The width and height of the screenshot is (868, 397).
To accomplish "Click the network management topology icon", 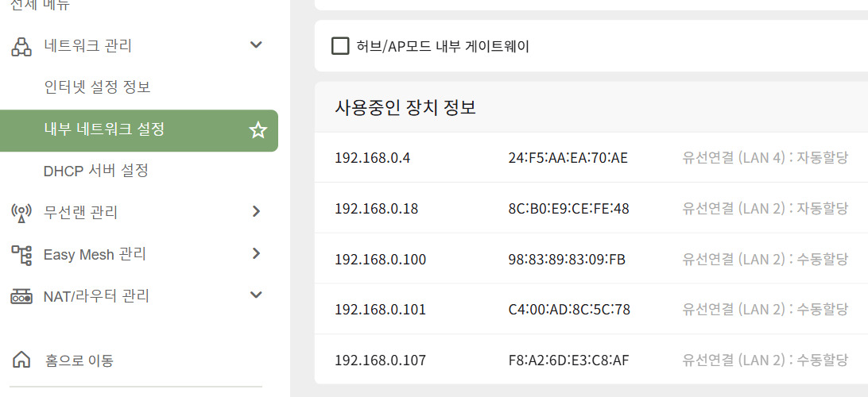I will 21,46.
